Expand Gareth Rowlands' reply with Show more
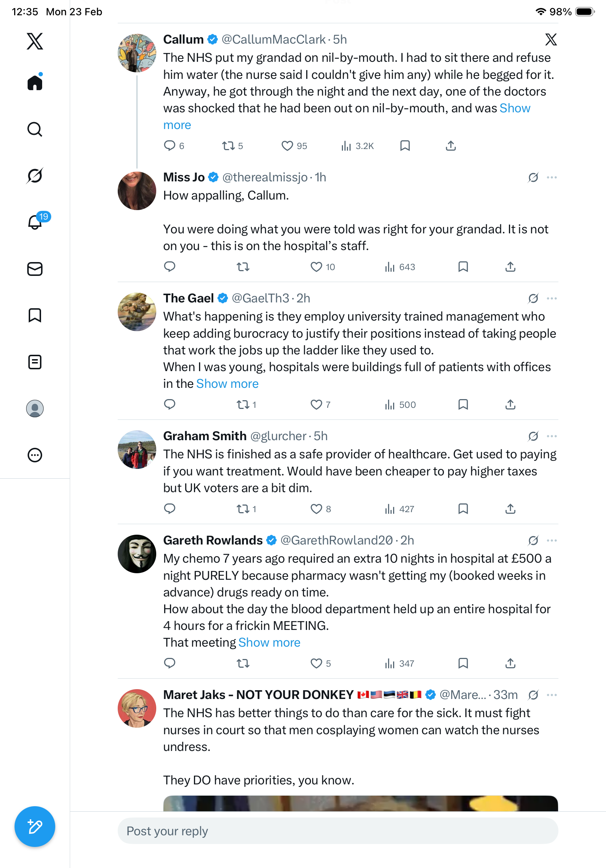Screen dimensions: 606x868 [x=269, y=642]
